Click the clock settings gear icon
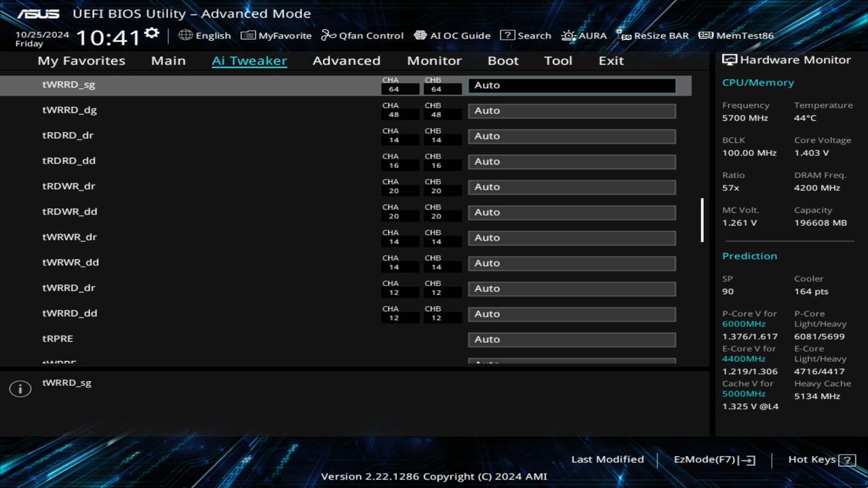The height and width of the screenshot is (488, 868). click(151, 33)
